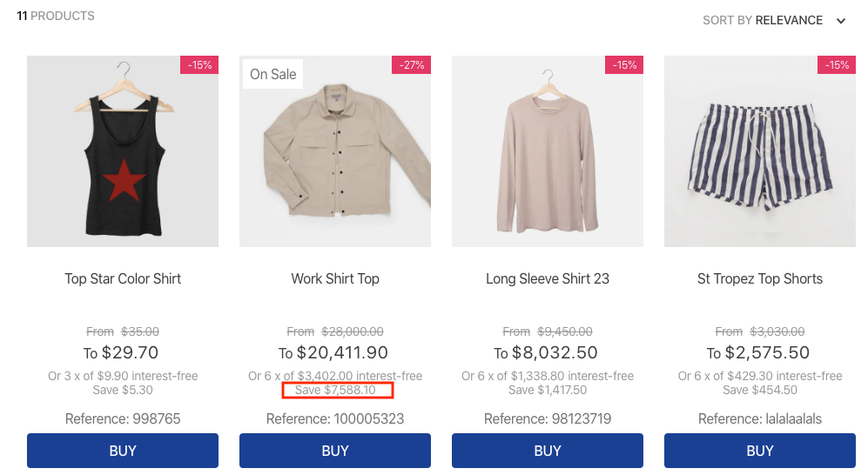Screen dimensions: 868x475
Task: Buy the Long Sleeve Shirt 23
Action: point(548,451)
